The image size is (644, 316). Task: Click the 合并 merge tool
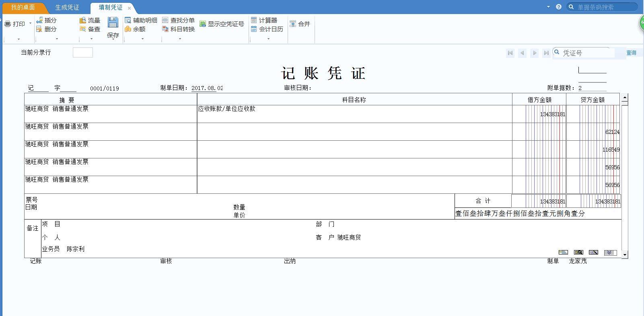click(300, 24)
